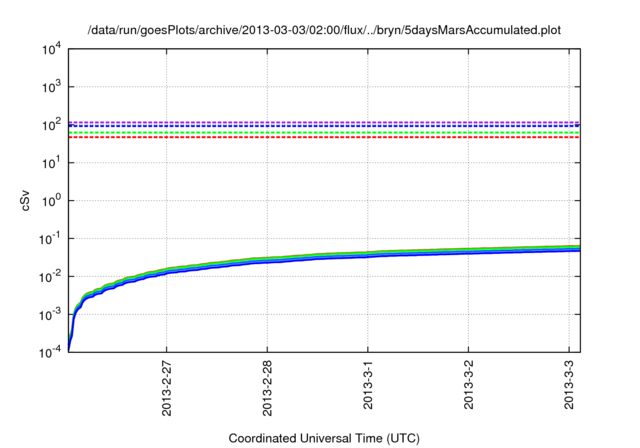
Task: Select the 10^3 y-axis label
Action: [52, 86]
